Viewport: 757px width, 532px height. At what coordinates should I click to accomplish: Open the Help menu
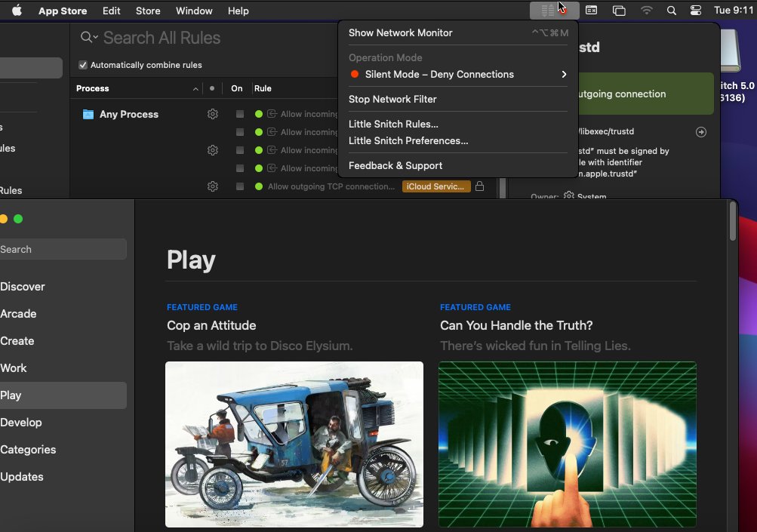pos(238,11)
